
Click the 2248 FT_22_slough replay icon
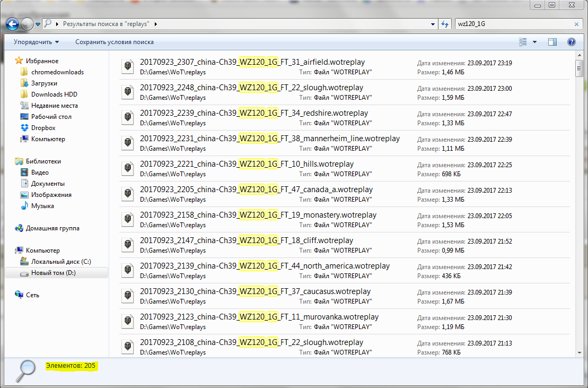coord(128,92)
